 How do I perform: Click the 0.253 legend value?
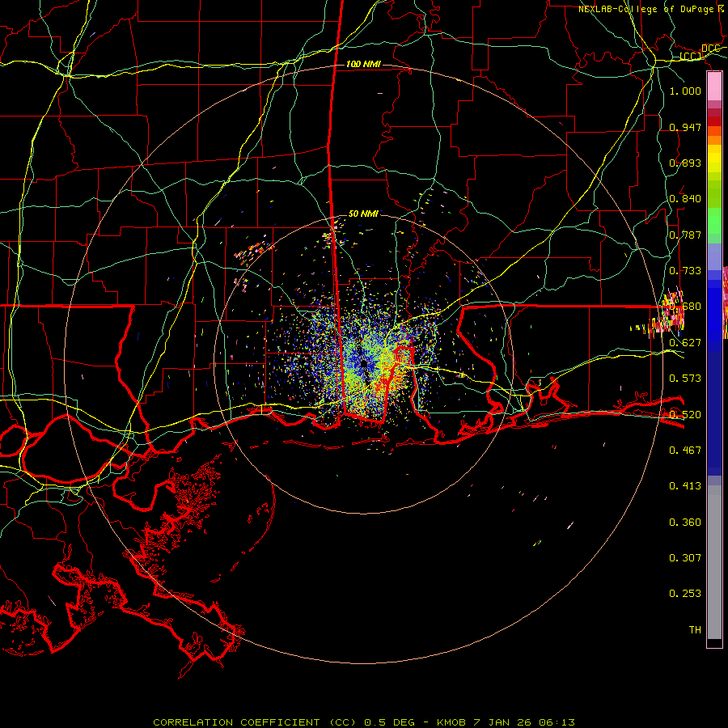coord(685,594)
